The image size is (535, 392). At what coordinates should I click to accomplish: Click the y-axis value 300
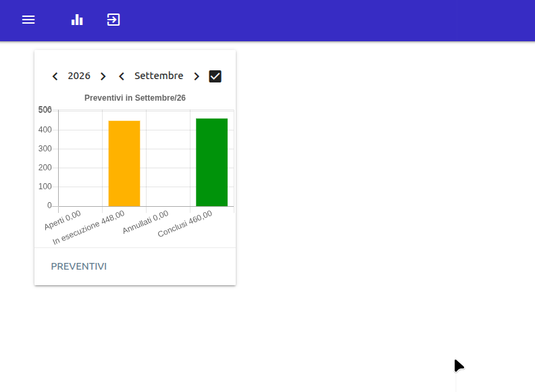(45, 149)
